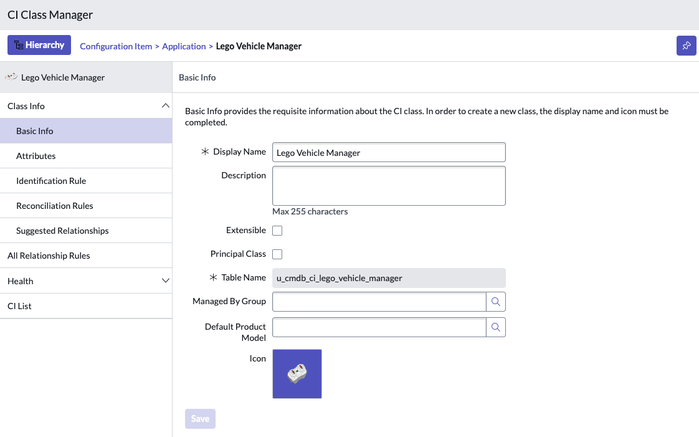This screenshot has width=699, height=437.
Task: Enable the Extensible checkbox
Action: click(x=277, y=231)
